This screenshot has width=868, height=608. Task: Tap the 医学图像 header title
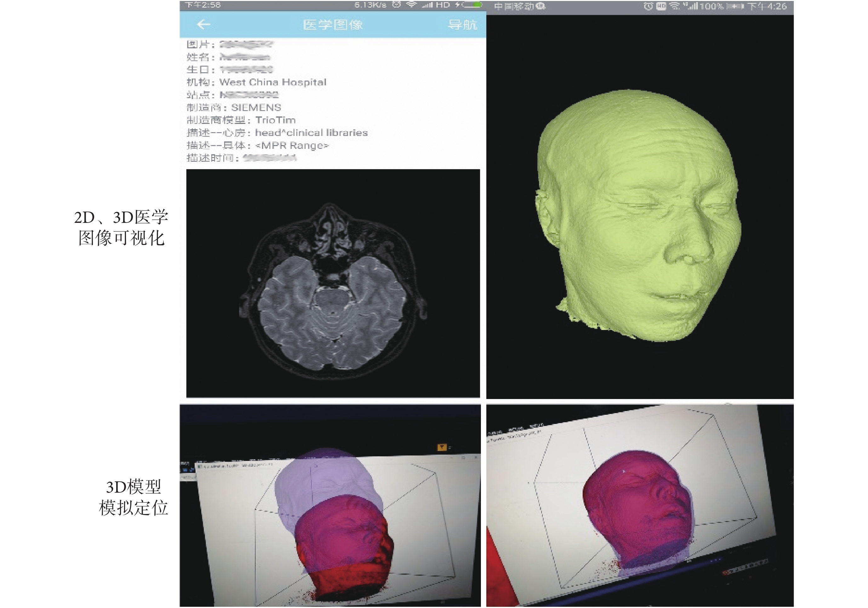click(333, 25)
